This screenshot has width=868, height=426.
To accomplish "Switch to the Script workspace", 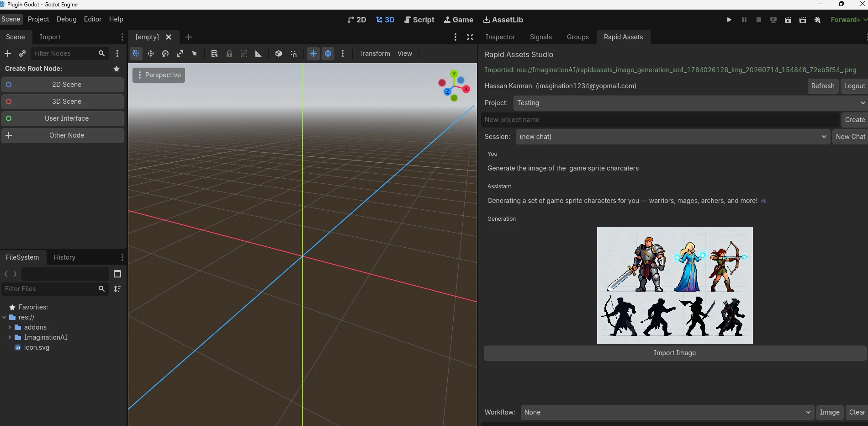I will pos(419,20).
